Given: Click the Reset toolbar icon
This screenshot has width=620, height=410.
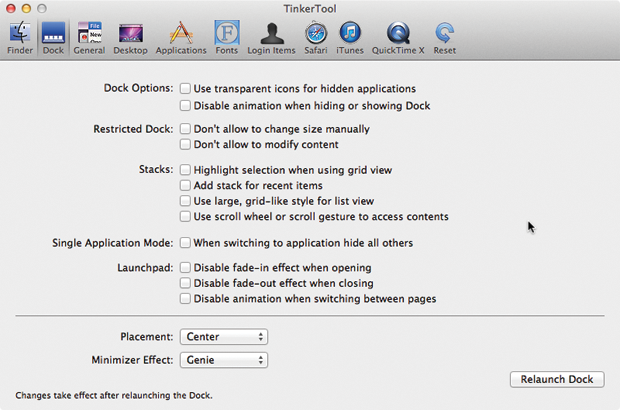Looking at the screenshot, I should pyautogui.click(x=444, y=38).
